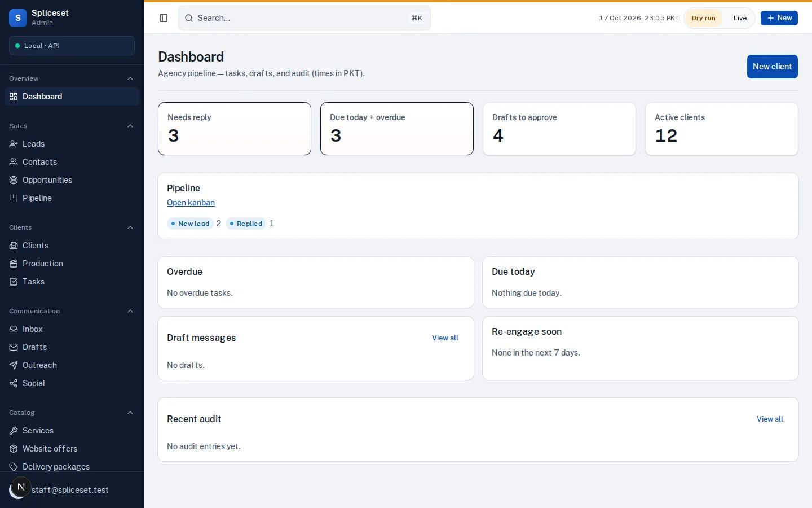Click the Opportunities target icon
Screen dimensions: 812x508
14,180
